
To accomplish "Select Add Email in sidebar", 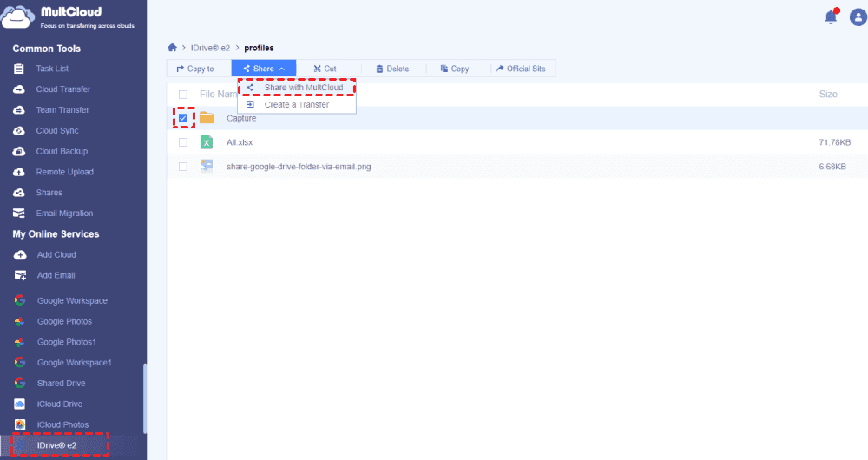I will point(56,275).
